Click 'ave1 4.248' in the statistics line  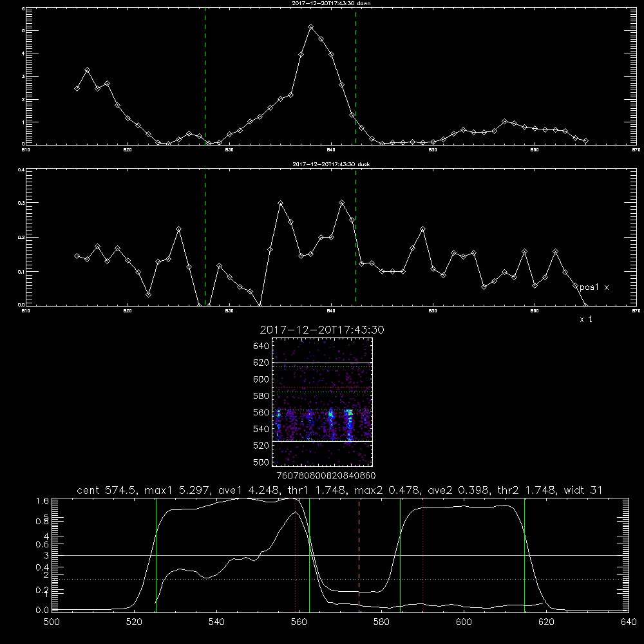pyautogui.click(x=249, y=490)
